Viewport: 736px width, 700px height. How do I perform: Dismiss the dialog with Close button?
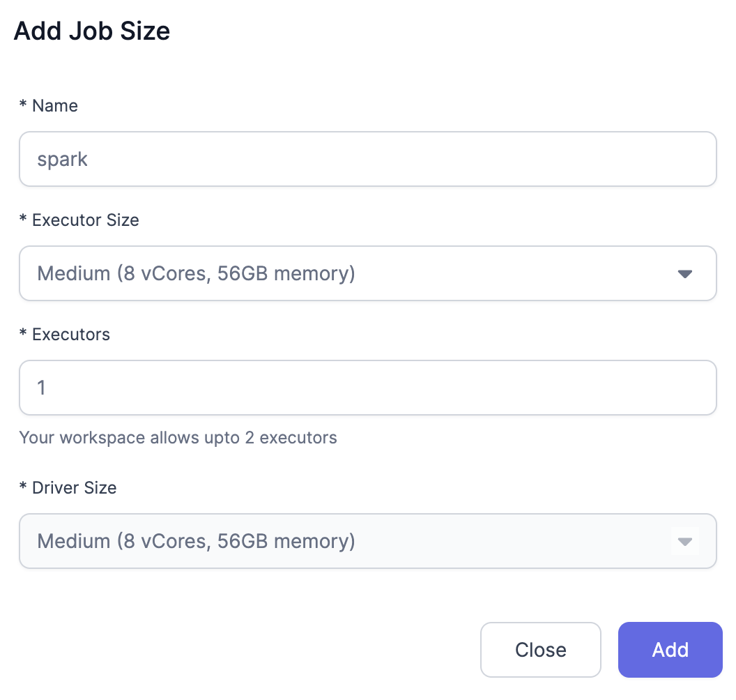[x=540, y=650]
